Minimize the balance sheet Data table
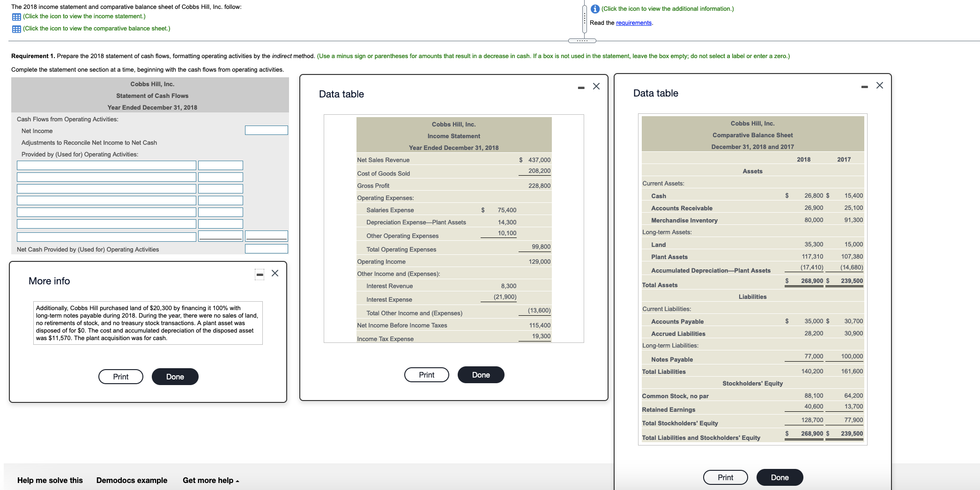This screenshot has width=980, height=490. point(864,87)
